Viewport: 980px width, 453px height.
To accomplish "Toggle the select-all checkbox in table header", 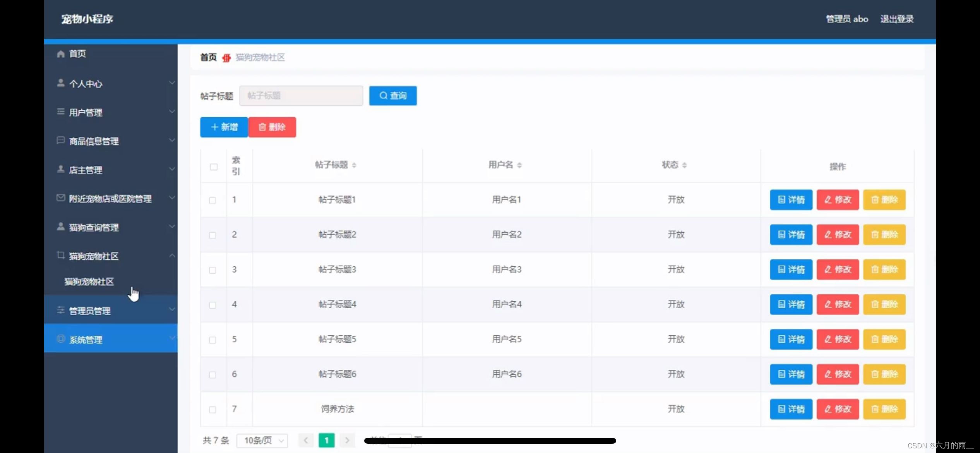I will [213, 167].
